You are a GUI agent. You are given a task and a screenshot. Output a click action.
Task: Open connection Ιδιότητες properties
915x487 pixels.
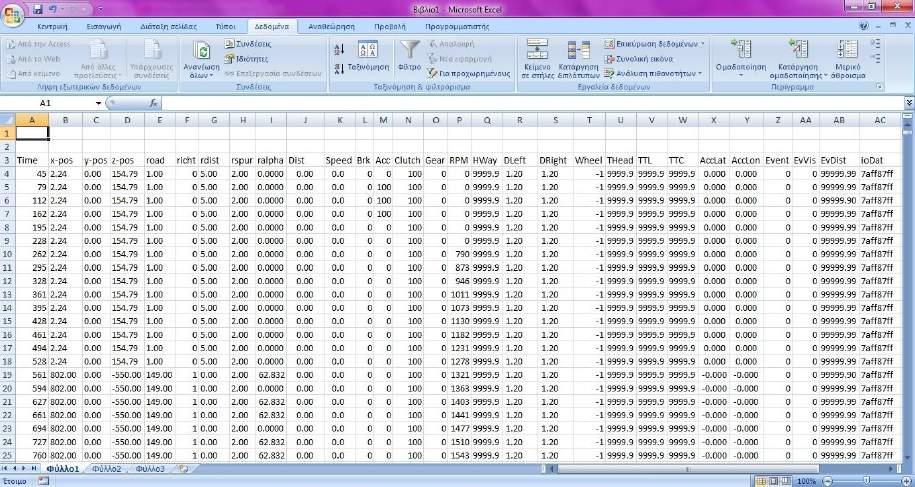click(x=247, y=59)
